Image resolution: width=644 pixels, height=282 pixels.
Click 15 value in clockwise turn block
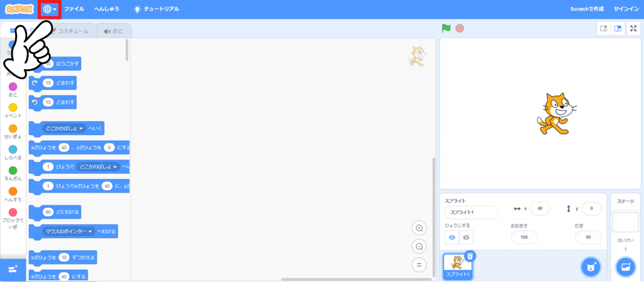tap(48, 83)
